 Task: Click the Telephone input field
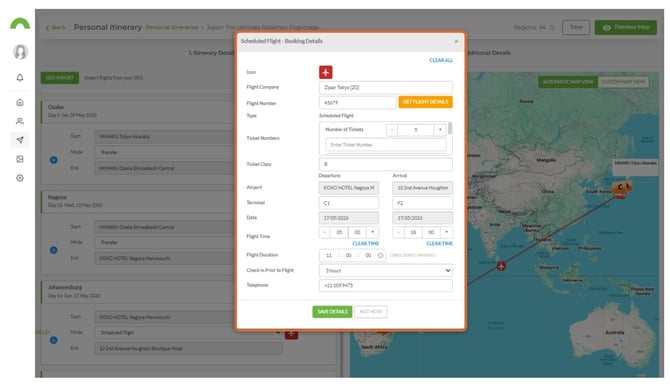pyautogui.click(x=385, y=285)
